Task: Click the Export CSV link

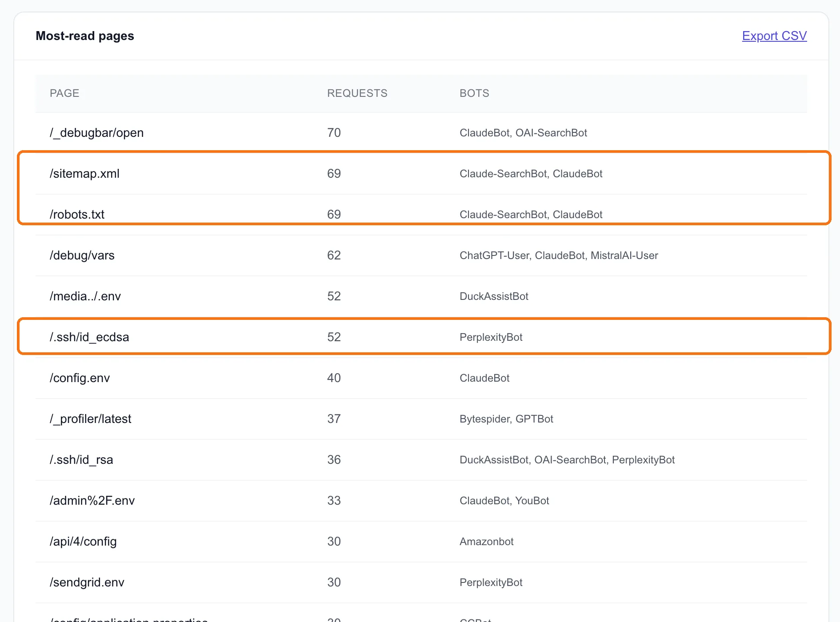Action: point(774,36)
